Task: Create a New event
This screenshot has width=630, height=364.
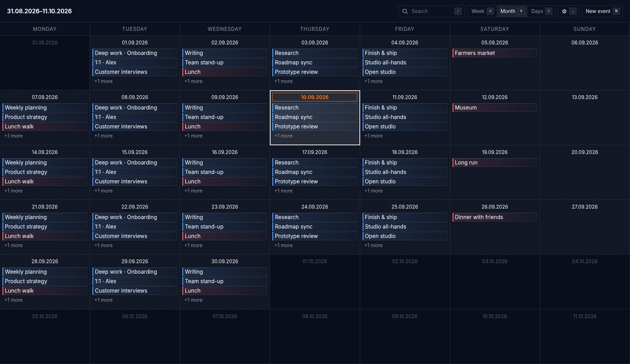Action: click(602, 11)
